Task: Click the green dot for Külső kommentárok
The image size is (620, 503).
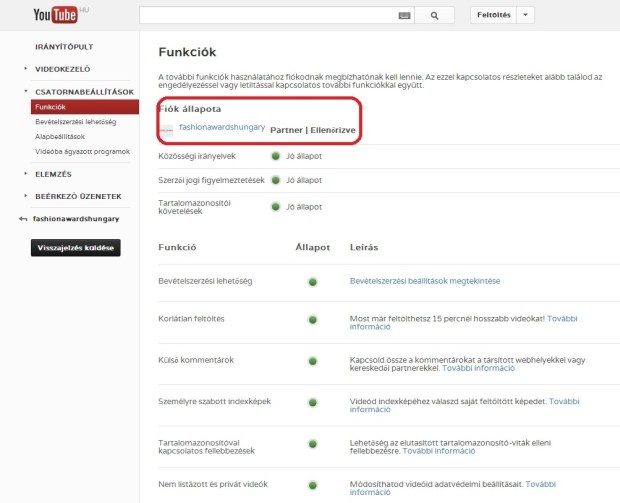Action: coord(312,361)
